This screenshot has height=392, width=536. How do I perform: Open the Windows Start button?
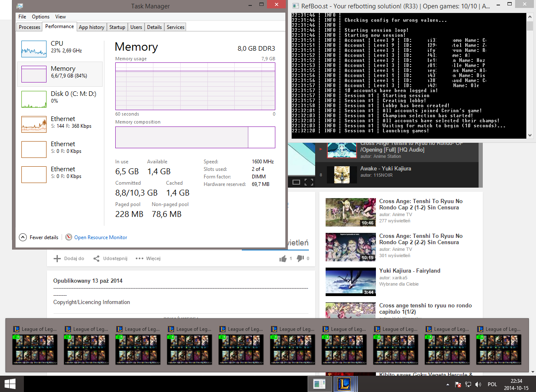(x=10, y=384)
